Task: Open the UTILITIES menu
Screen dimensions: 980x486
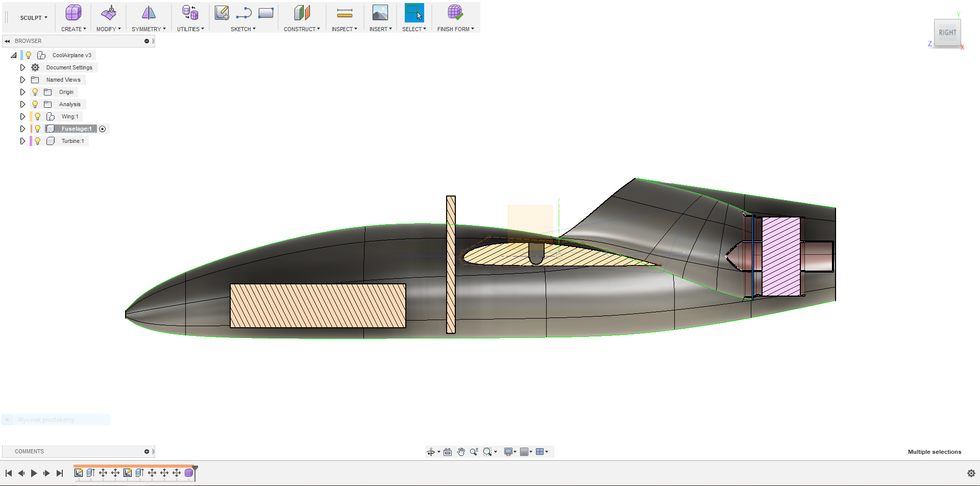Action: (x=190, y=29)
